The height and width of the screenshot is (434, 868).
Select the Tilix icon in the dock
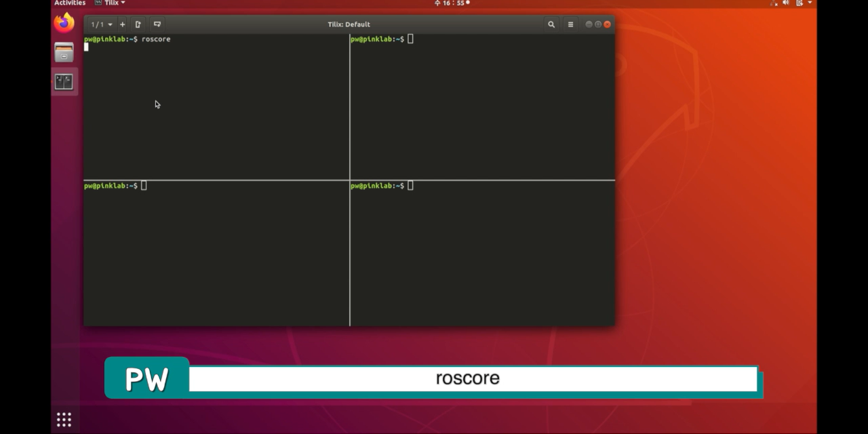pos(64,82)
